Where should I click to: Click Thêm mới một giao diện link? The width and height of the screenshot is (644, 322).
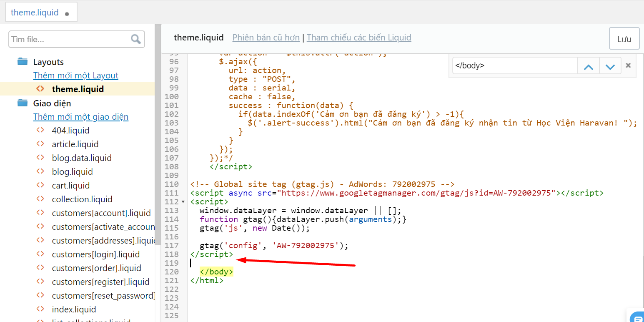pos(81,117)
